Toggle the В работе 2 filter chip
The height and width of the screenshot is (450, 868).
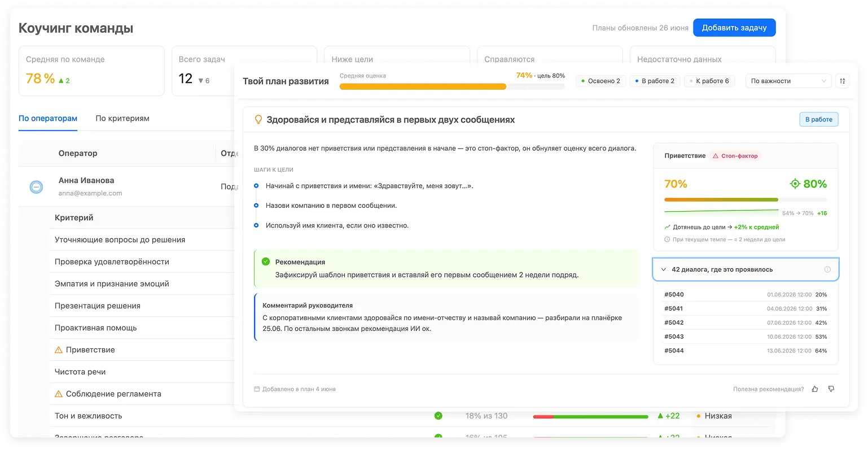(655, 81)
